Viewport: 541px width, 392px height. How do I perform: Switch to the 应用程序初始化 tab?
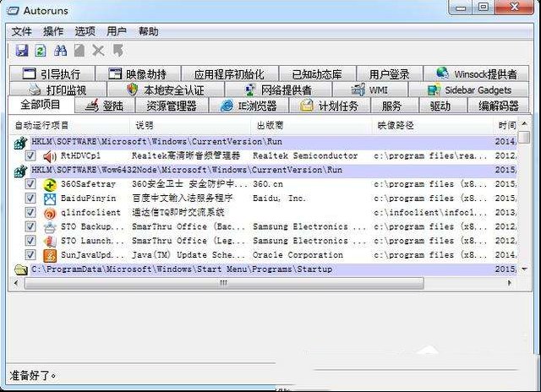[x=229, y=73]
